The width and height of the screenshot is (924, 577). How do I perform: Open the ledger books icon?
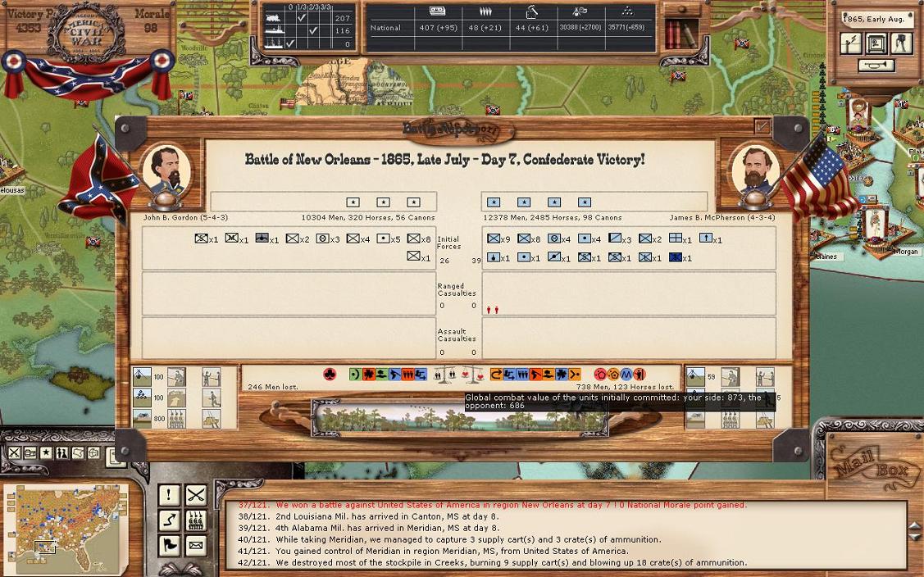(x=680, y=34)
